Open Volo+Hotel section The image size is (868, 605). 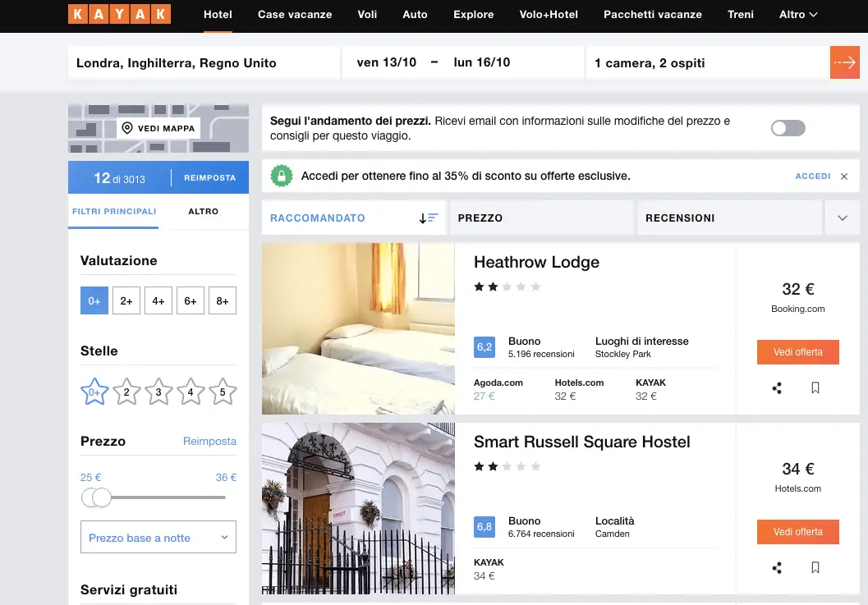coord(549,15)
